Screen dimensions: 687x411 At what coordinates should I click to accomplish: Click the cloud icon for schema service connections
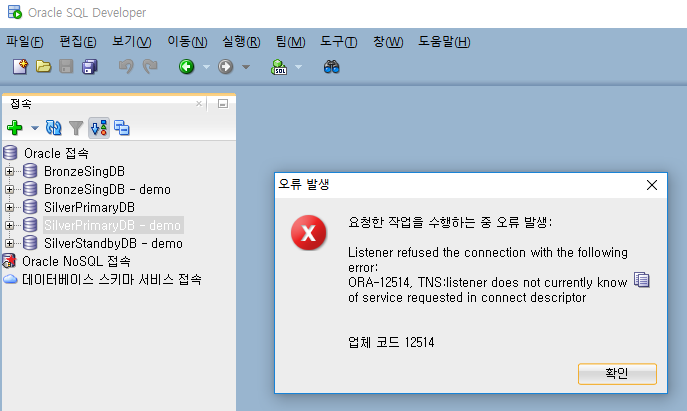[10, 279]
